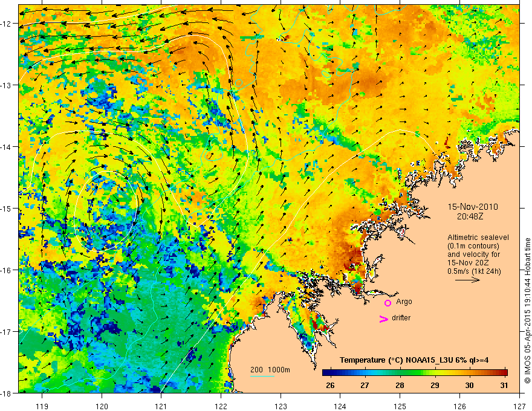
Task: Click the '126' longitude axis label
Action: coord(459,406)
